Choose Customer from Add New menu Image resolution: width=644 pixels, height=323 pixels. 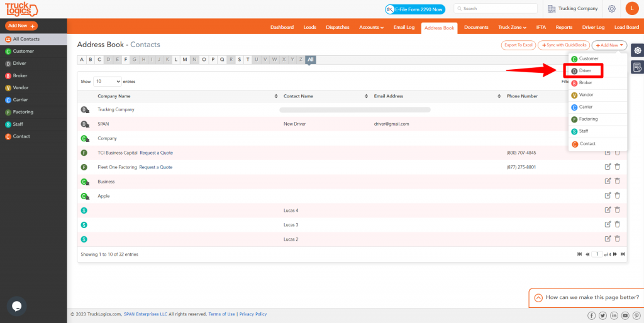coord(597,58)
